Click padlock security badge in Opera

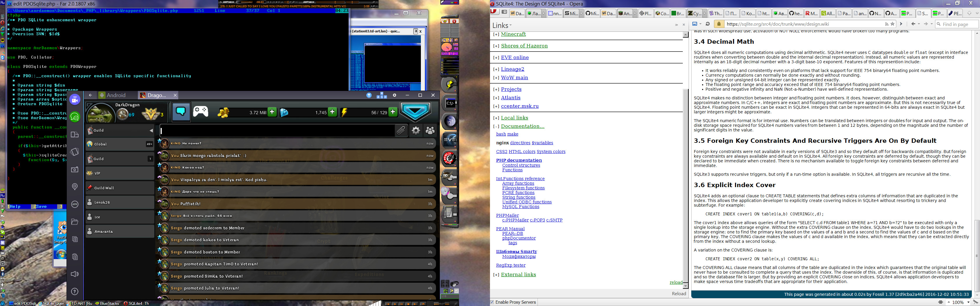coord(719,24)
